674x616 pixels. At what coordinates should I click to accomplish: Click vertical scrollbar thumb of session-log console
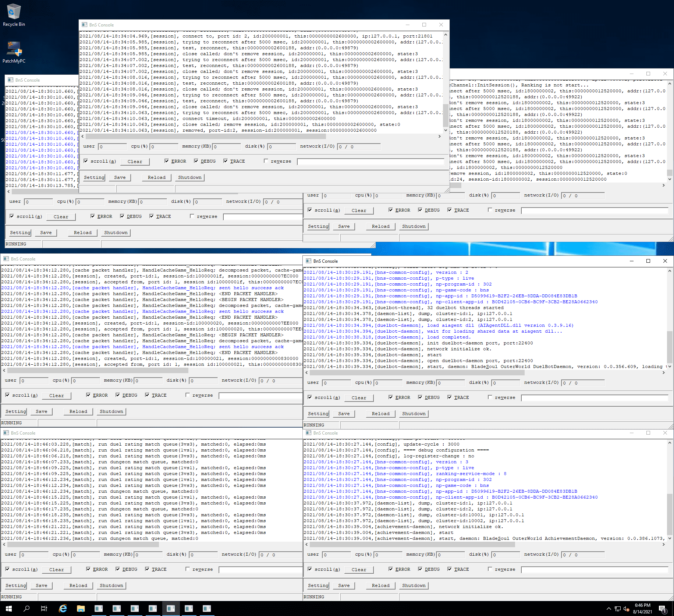[446, 115]
